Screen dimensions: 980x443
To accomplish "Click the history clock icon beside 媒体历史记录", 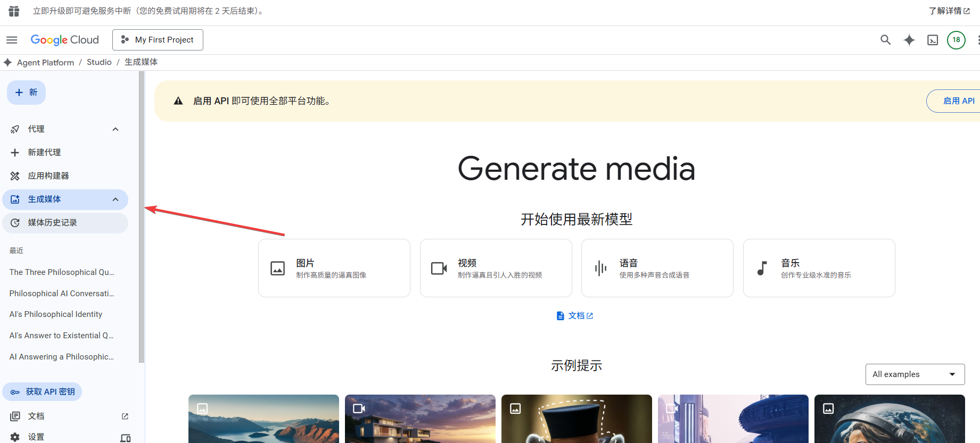I will pyautogui.click(x=15, y=223).
